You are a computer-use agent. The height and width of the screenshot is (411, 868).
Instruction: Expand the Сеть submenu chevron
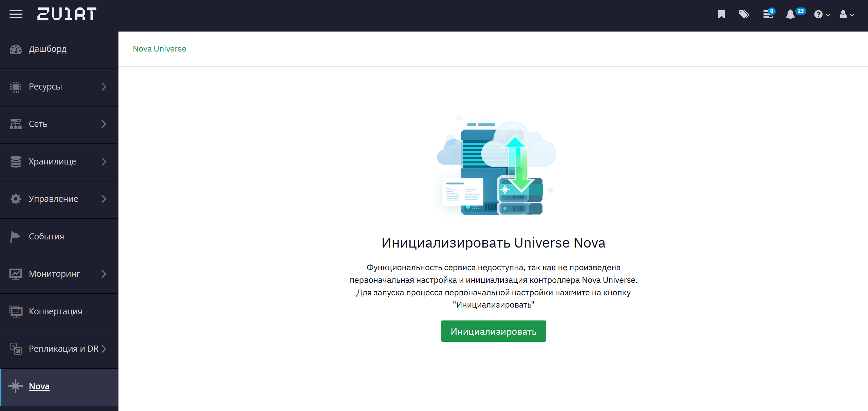[x=104, y=124]
